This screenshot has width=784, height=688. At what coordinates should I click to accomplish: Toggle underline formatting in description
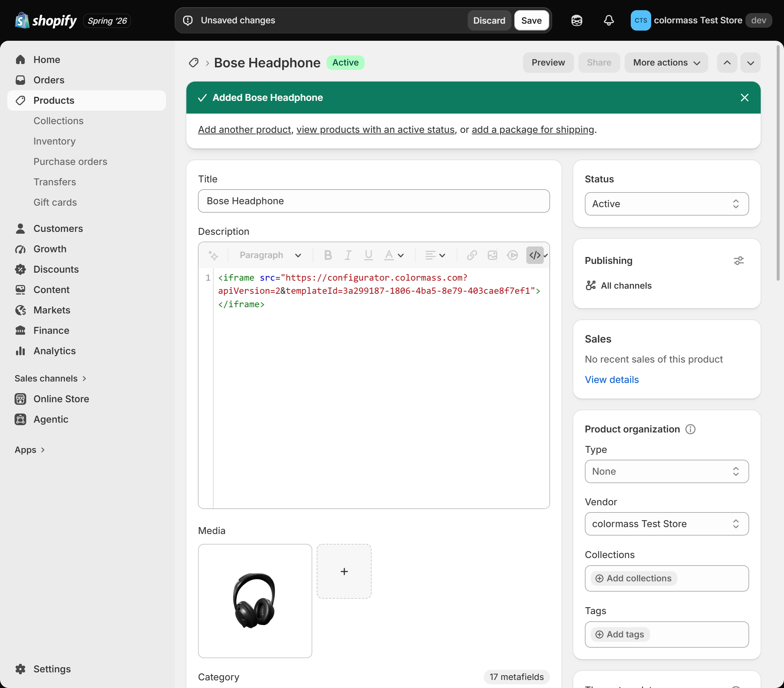click(x=369, y=255)
